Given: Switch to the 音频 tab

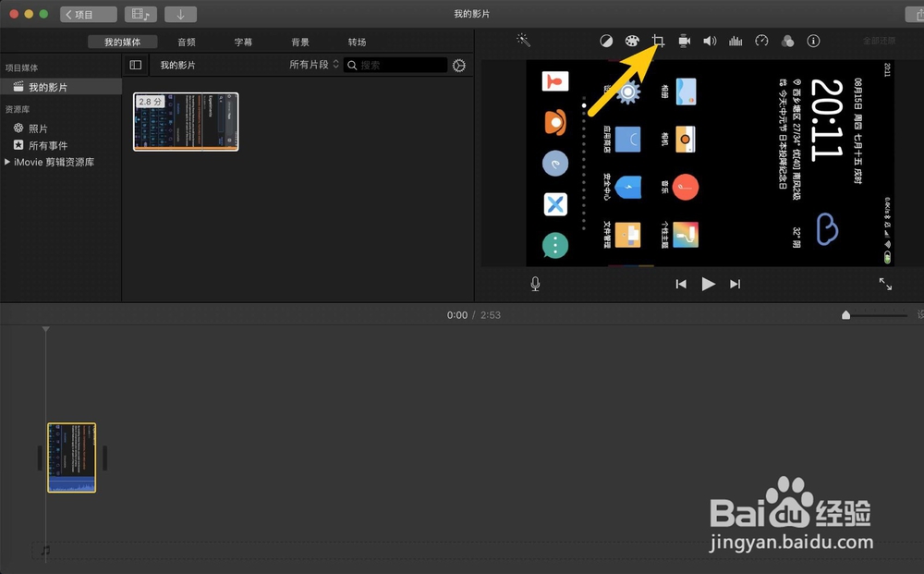Looking at the screenshot, I should point(186,41).
